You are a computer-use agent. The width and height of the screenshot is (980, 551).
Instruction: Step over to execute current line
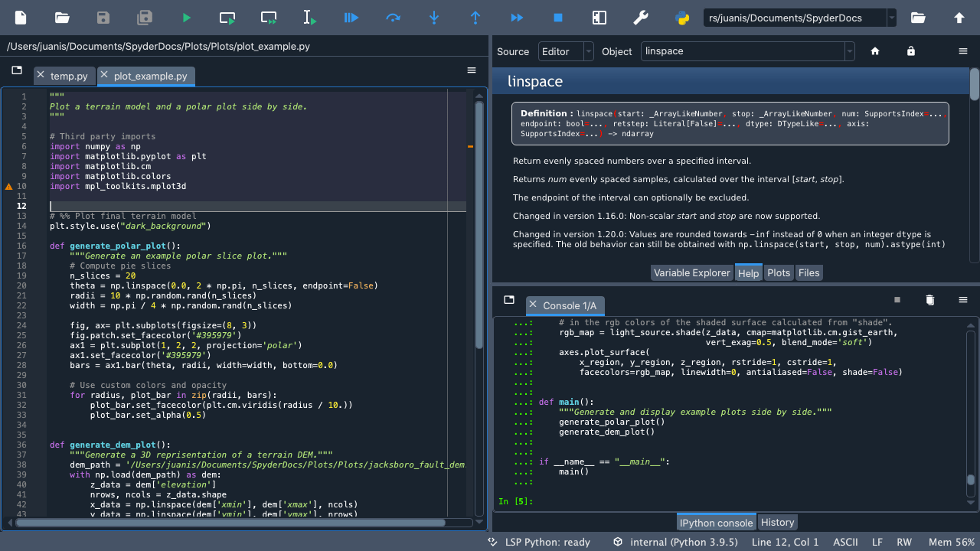(x=393, y=18)
